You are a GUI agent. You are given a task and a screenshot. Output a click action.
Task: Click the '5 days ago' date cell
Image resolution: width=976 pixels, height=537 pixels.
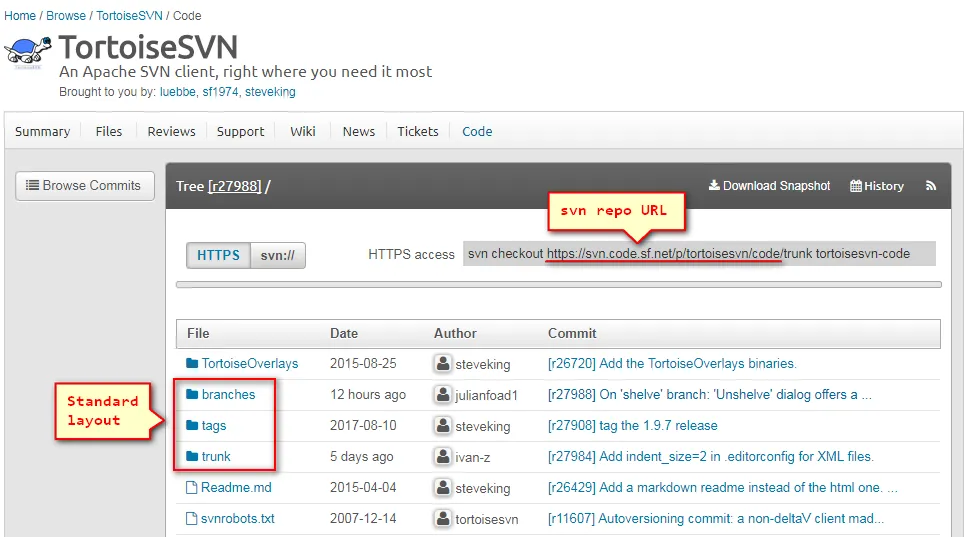point(362,457)
